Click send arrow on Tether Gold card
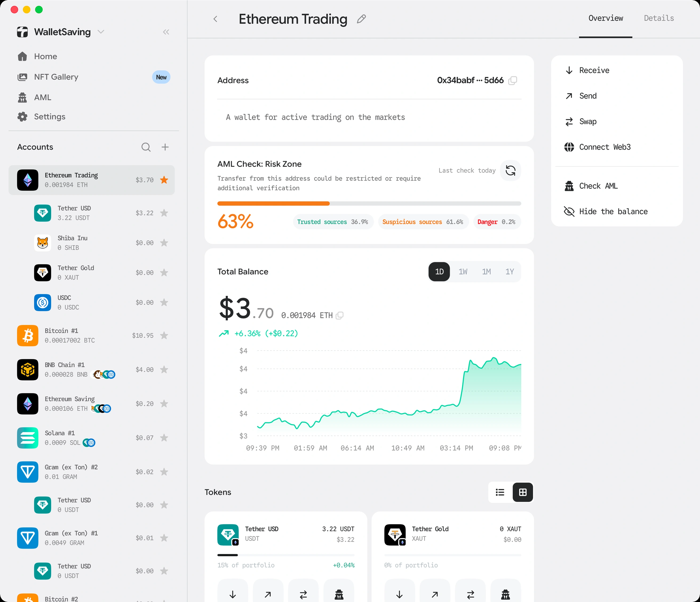The height and width of the screenshot is (602, 700). [x=435, y=593]
